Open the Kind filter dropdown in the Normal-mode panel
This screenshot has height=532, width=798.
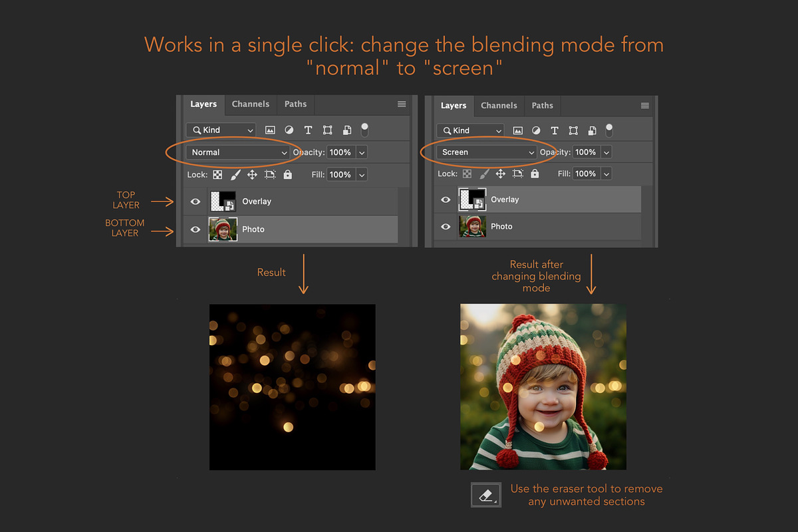[221, 130]
